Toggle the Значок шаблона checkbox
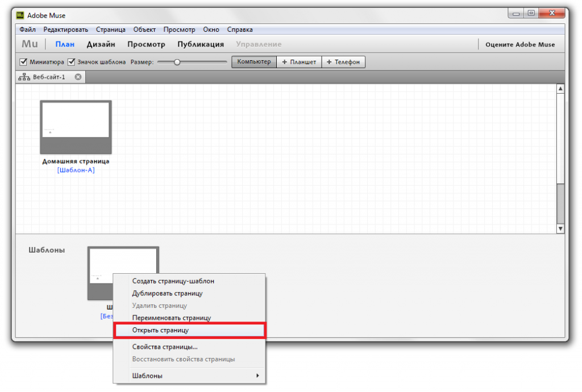The width and height of the screenshot is (582, 392). (72, 62)
